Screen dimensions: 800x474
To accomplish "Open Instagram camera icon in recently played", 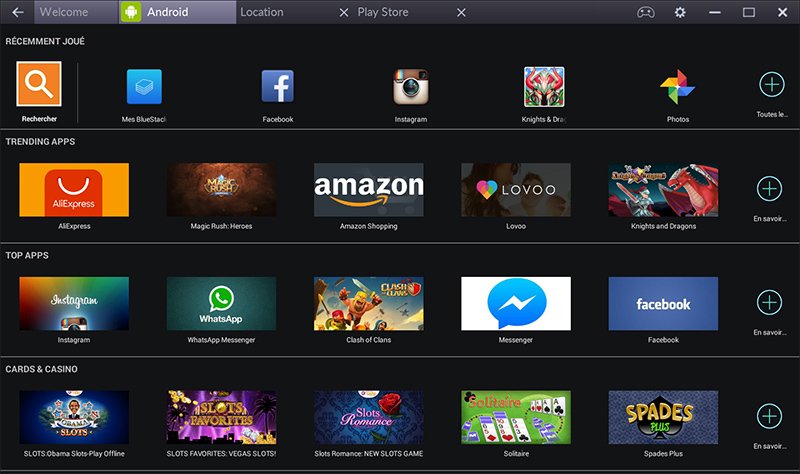I will click(x=411, y=86).
